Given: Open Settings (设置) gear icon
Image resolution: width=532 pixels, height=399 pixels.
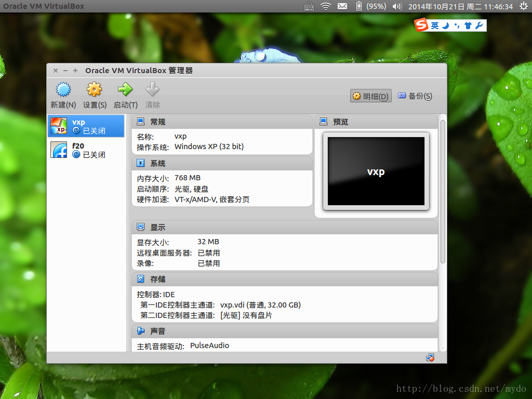Looking at the screenshot, I should tap(95, 89).
